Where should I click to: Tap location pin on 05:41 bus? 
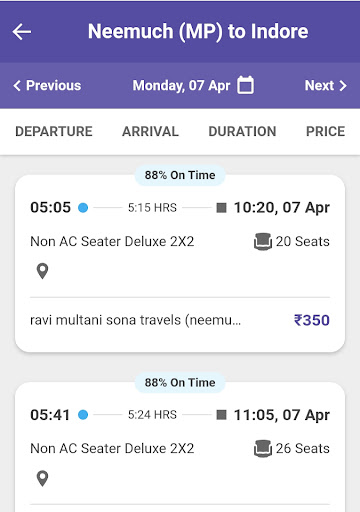pyautogui.click(x=42, y=478)
